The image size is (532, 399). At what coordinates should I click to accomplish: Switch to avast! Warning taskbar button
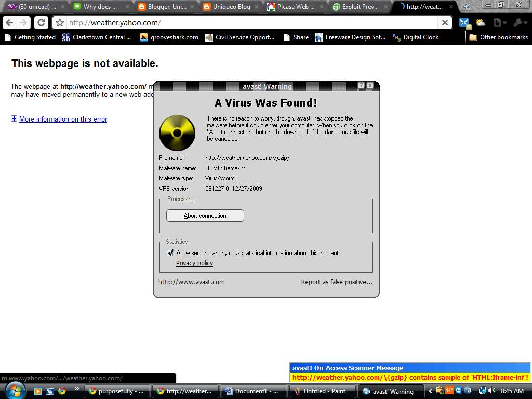390,391
